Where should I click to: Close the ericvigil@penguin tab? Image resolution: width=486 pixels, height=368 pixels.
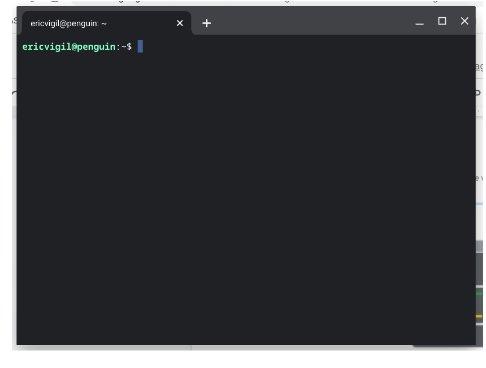[180, 23]
